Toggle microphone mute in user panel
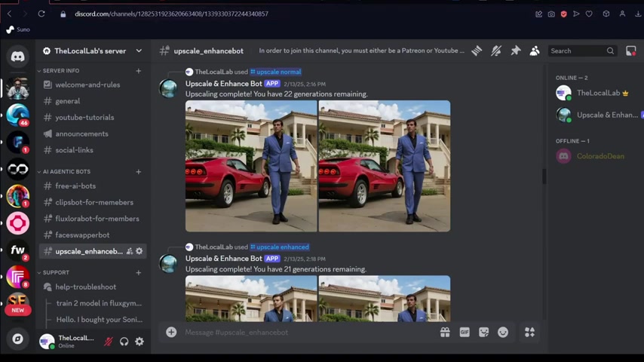The image size is (644, 362). pos(109,342)
